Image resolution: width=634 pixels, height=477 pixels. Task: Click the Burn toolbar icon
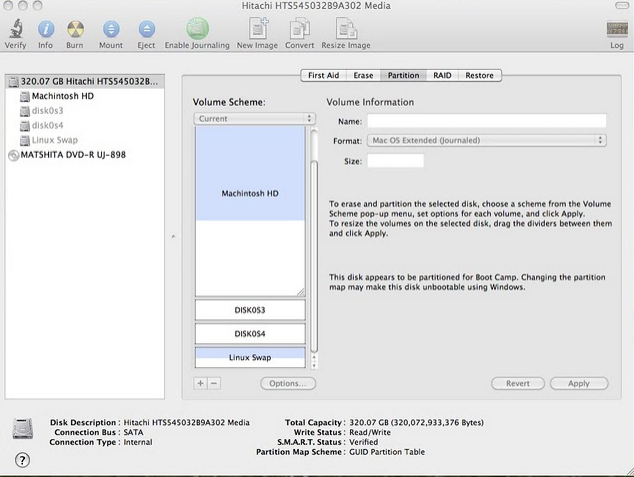75,29
